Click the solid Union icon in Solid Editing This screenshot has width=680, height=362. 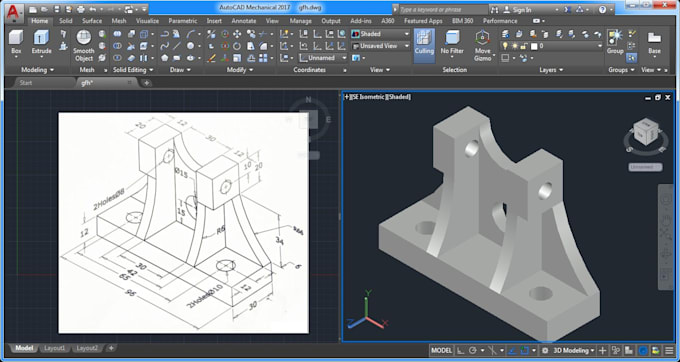[x=118, y=34]
